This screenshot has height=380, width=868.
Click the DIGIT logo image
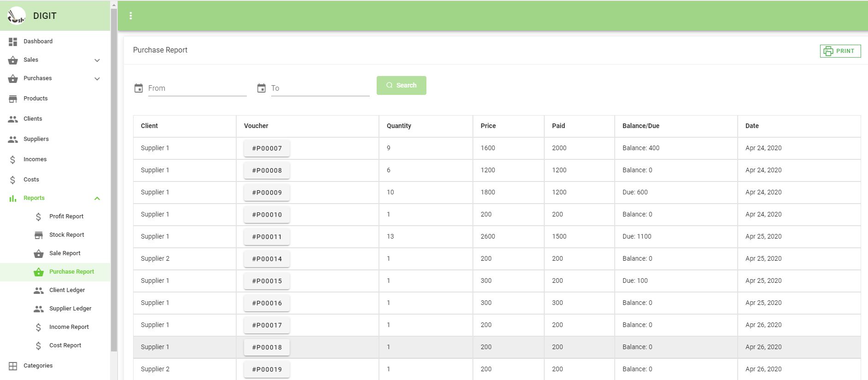(17, 16)
